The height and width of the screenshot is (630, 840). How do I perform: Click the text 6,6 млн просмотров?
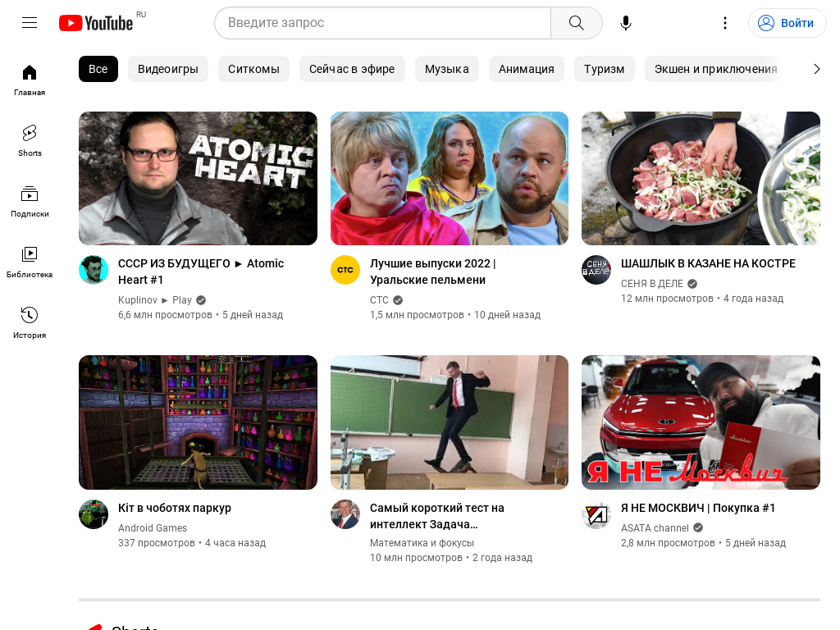(165, 315)
